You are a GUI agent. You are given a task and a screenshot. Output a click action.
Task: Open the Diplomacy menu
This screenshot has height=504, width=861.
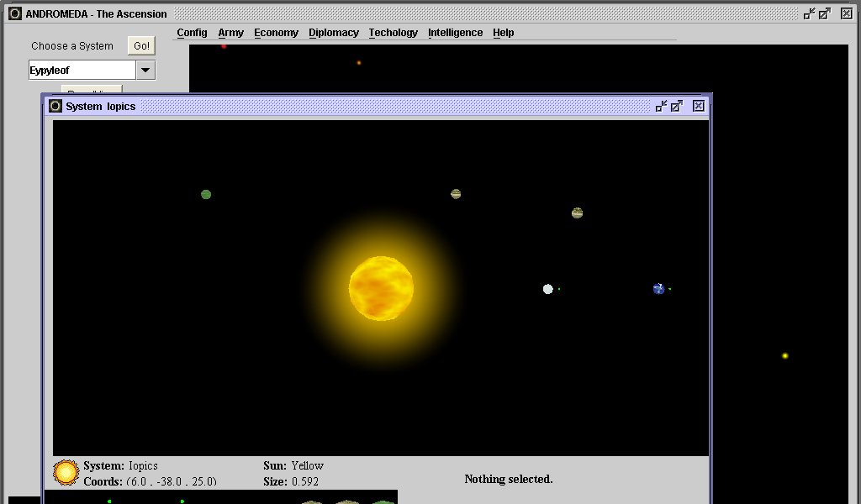(x=333, y=33)
